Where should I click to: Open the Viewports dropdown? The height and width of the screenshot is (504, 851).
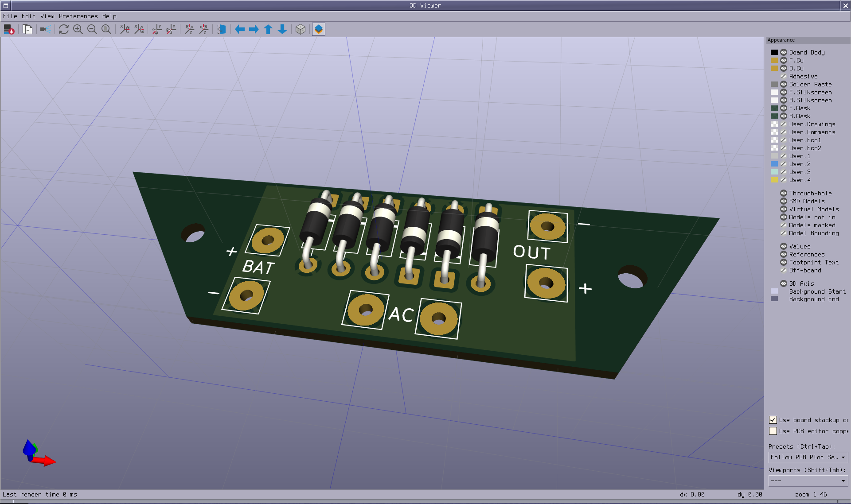click(808, 481)
